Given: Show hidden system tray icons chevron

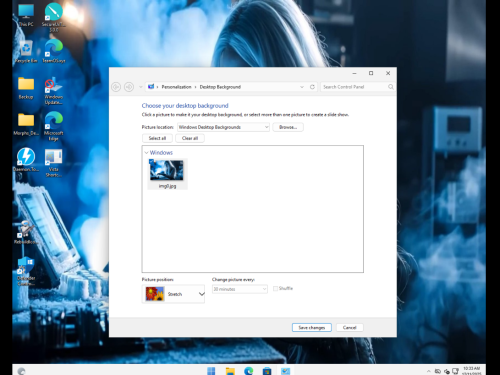Looking at the screenshot, I should click(429, 371).
